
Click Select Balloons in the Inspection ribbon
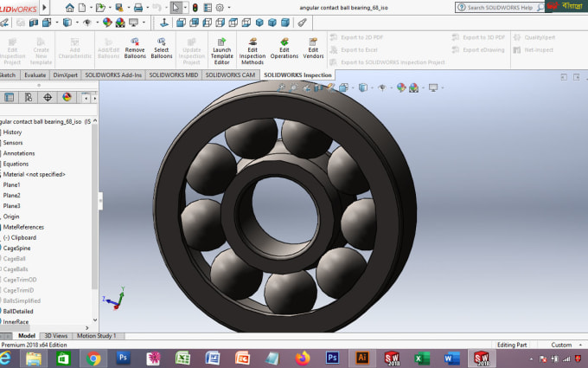point(162,48)
